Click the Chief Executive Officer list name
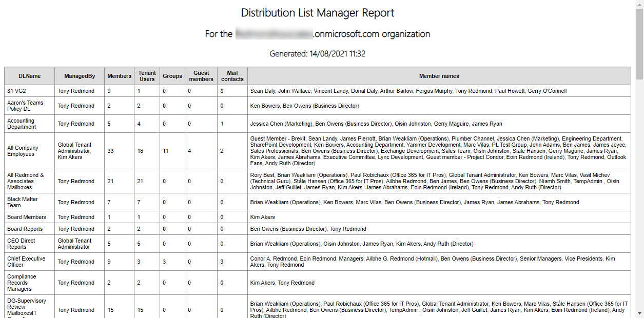644x318 pixels. (x=26, y=262)
